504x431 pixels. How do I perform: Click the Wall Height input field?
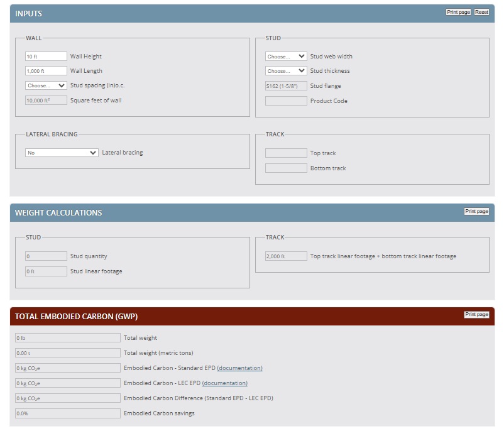(46, 57)
